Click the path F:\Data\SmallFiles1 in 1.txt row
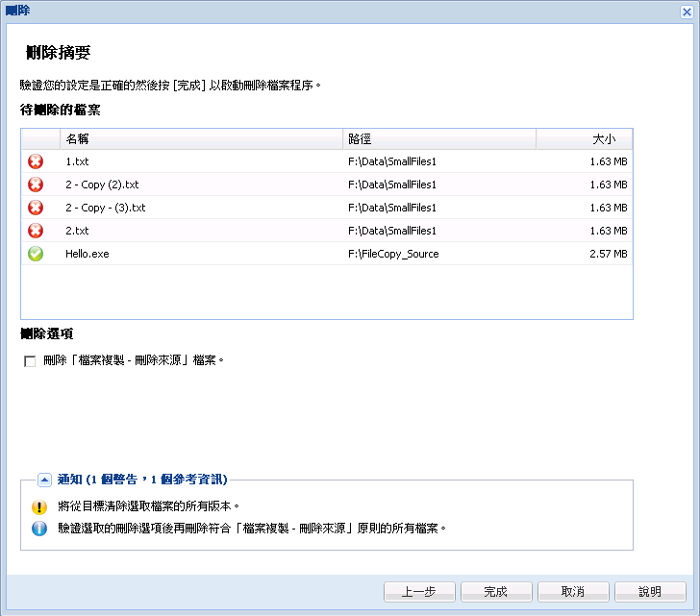 point(392,161)
